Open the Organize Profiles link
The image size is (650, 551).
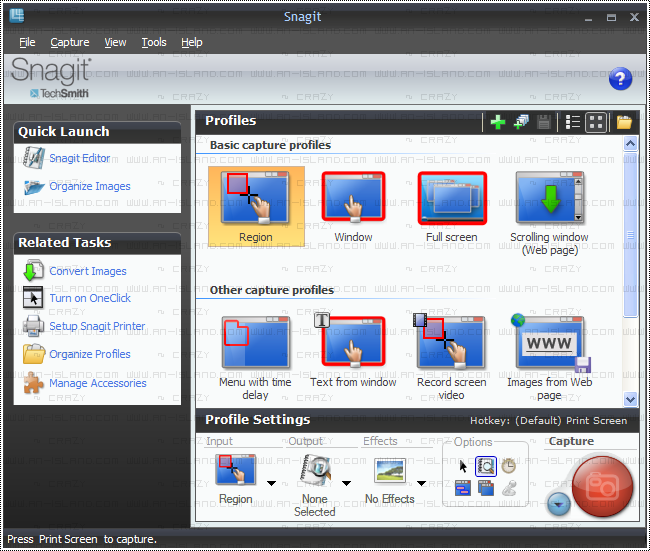pos(90,354)
